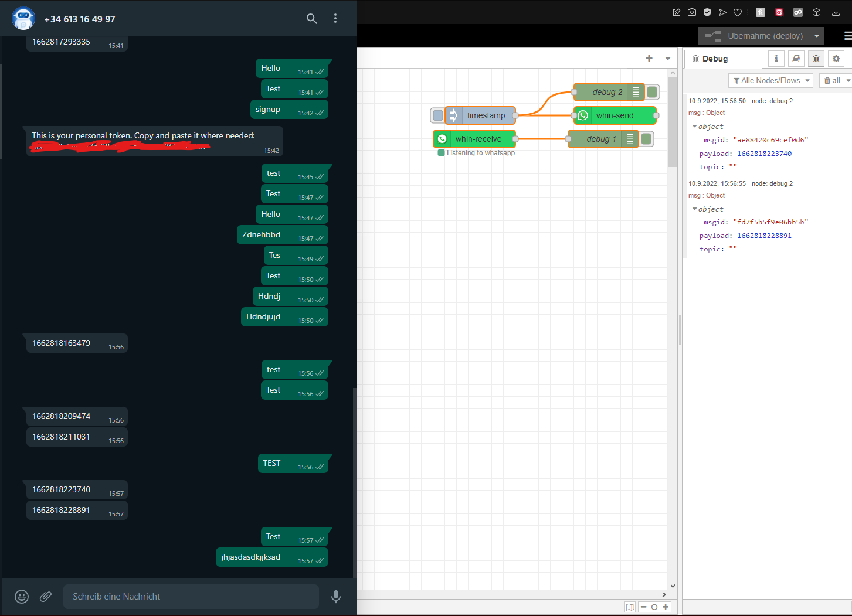This screenshot has width=852, height=616.
Task: Add a new flow with the plus button
Action: (x=649, y=59)
